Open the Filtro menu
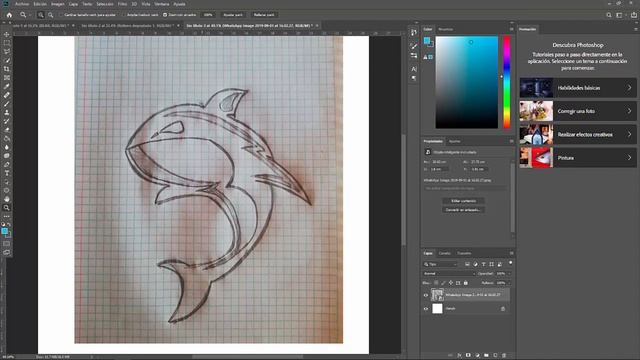 [x=122, y=4]
